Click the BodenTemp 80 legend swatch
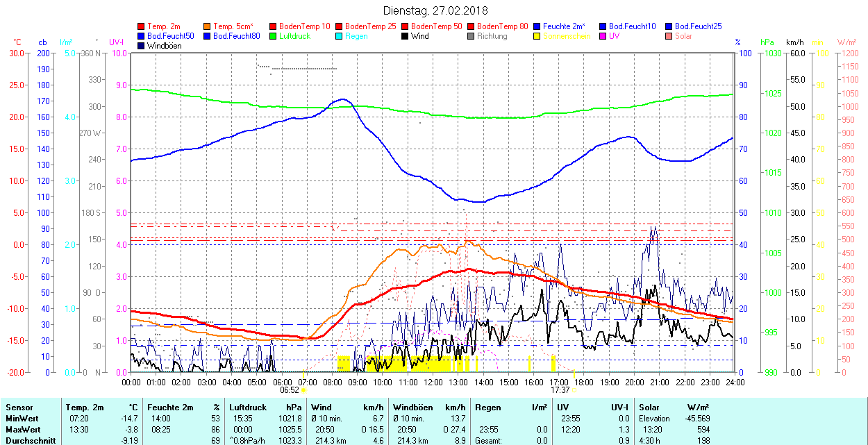Image resolution: width=868 pixels, height=445 pixels. [471, 26]
